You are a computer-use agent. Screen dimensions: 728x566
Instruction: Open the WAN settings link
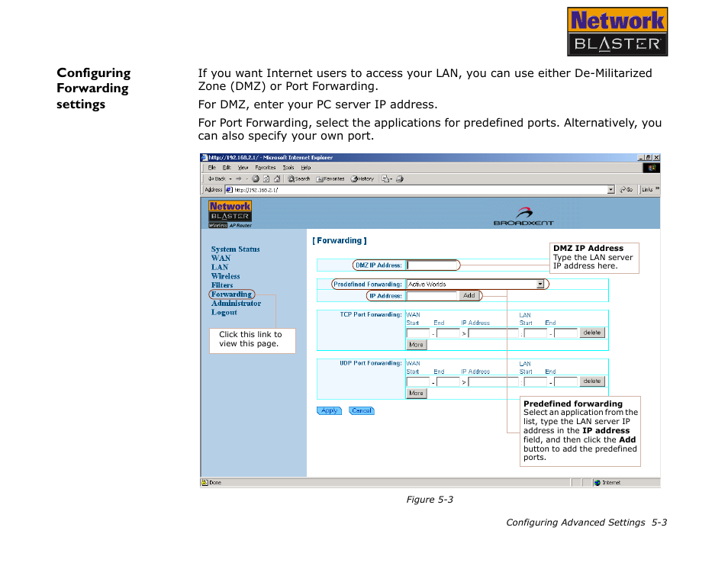click(221, 258)
